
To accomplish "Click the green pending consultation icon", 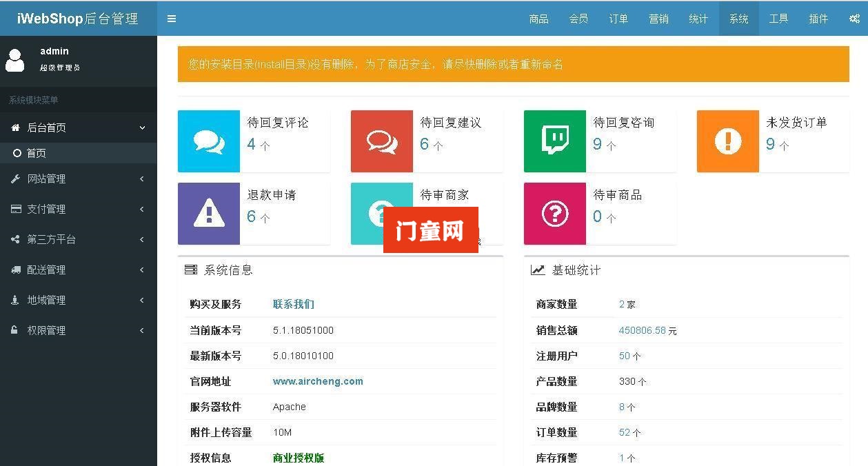I will (x=555, y=141).
